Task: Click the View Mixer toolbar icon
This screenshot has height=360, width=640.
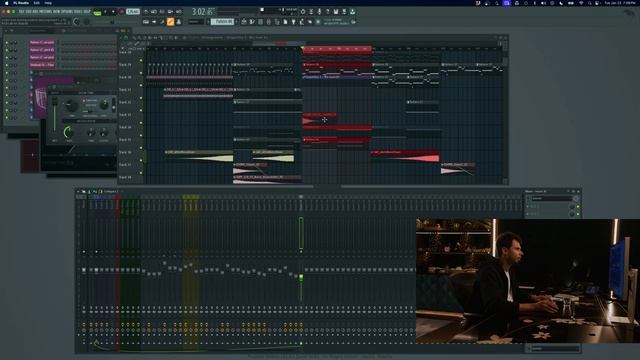Action: (x=269, y=22)
